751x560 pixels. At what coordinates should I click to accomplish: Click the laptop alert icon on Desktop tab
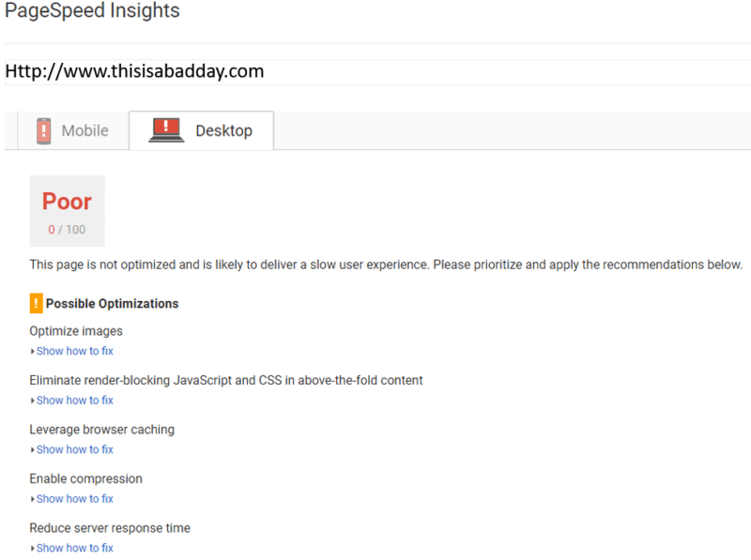pos(166,130)
